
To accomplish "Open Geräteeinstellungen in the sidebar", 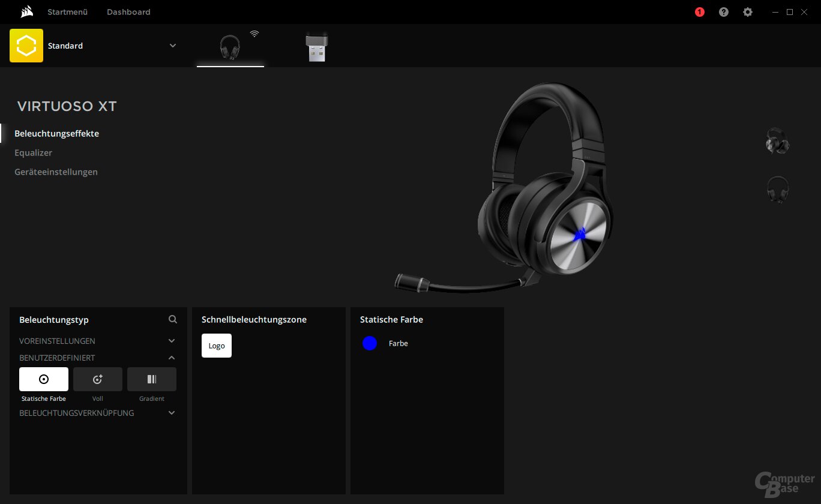I will point(56,172).
